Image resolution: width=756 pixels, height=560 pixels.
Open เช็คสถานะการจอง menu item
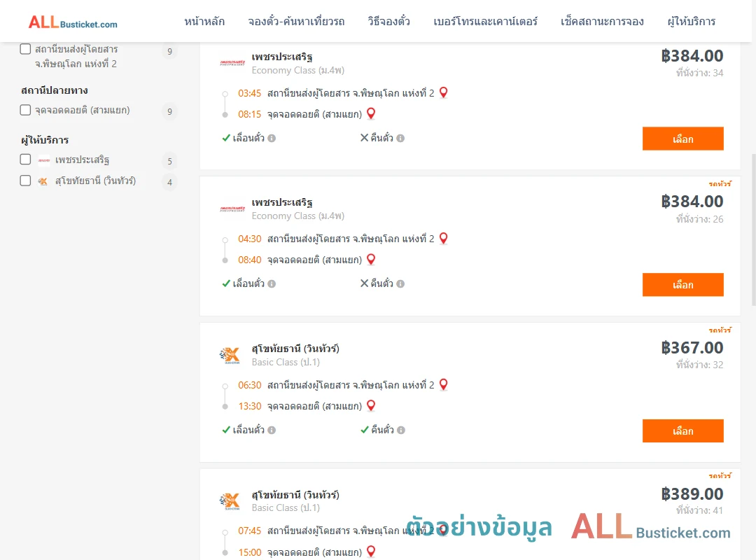pyautogui.click(x=602, y=21)
